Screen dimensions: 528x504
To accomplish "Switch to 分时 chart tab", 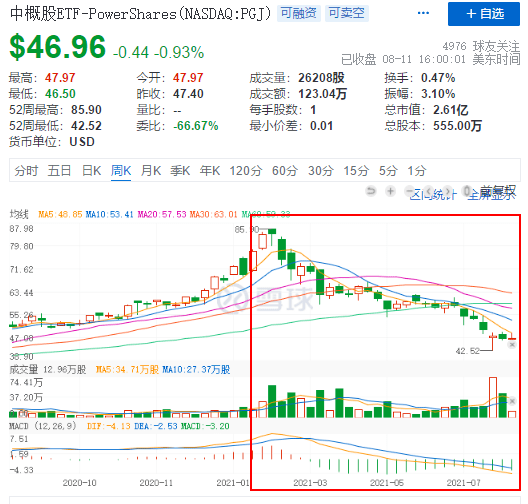I will [x=26, y=171].
